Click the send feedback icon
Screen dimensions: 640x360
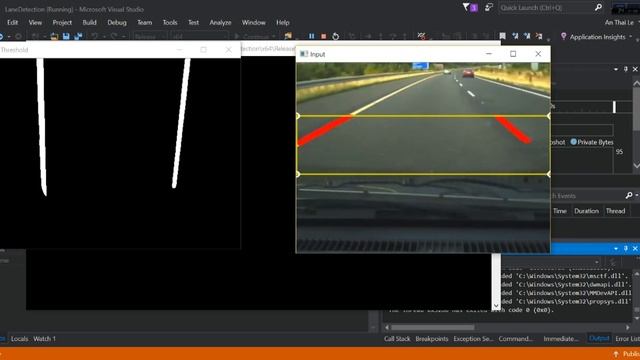coord(489,7)
